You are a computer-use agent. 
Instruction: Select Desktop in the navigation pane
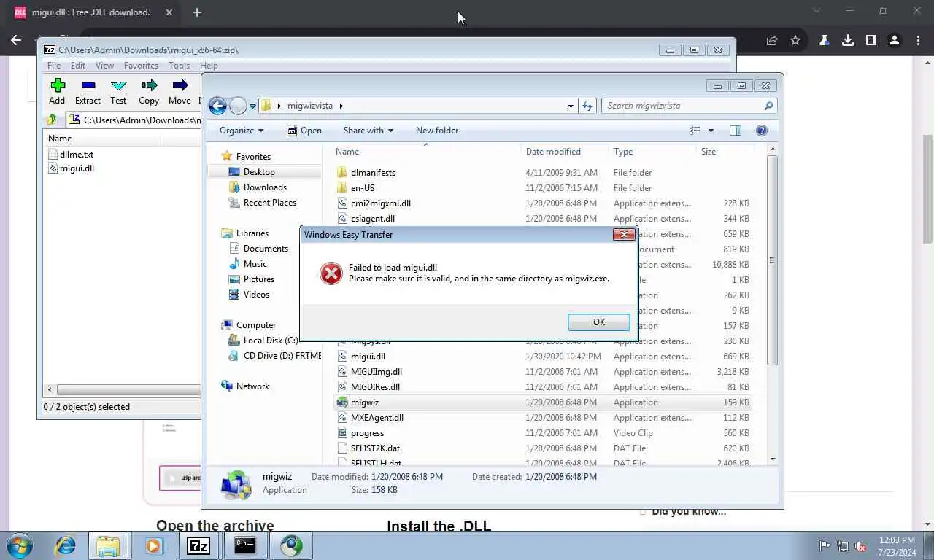[x=259, y=172]
